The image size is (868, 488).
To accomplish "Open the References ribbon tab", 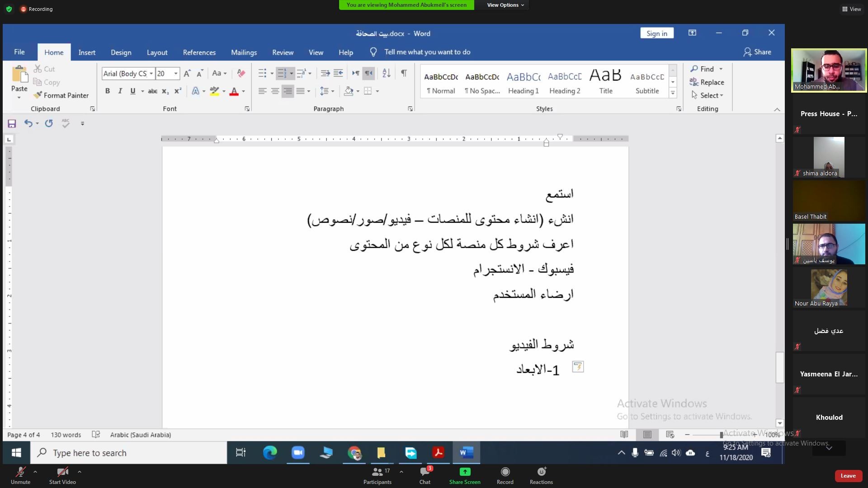I will (x=199, y=52).
